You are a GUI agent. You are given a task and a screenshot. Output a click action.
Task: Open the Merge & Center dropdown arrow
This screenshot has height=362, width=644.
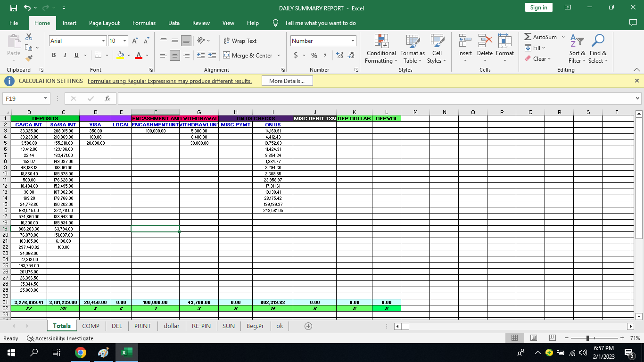click(x=279, y=55)
